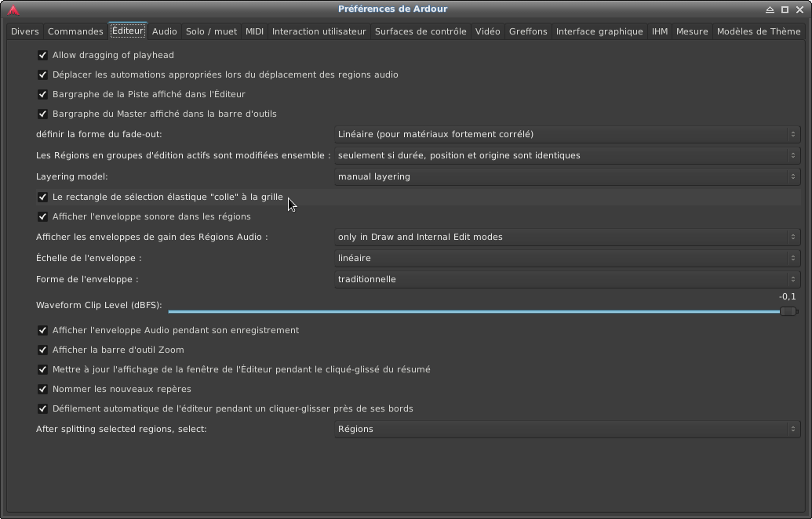Switch to the Vidéo tab

(x=488, y=31)
